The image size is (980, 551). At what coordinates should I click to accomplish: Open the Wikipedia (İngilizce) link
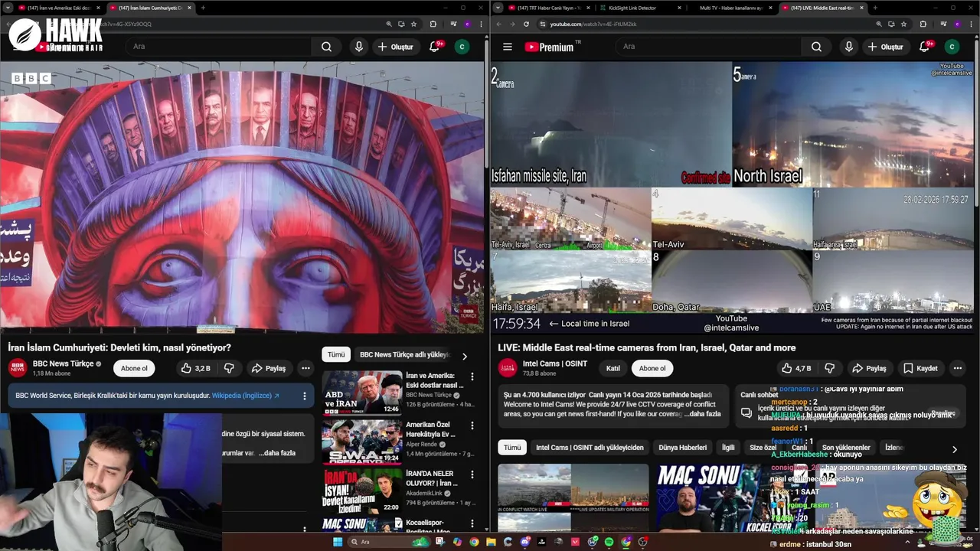tap(246, 396)
